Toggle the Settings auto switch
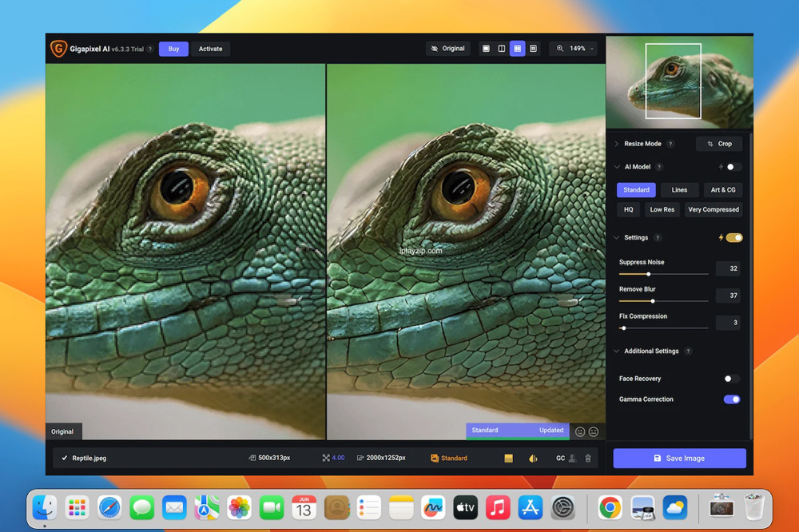The height and width of the screenshot is (532, 799). pyautogui.click(x=734, y=237)
